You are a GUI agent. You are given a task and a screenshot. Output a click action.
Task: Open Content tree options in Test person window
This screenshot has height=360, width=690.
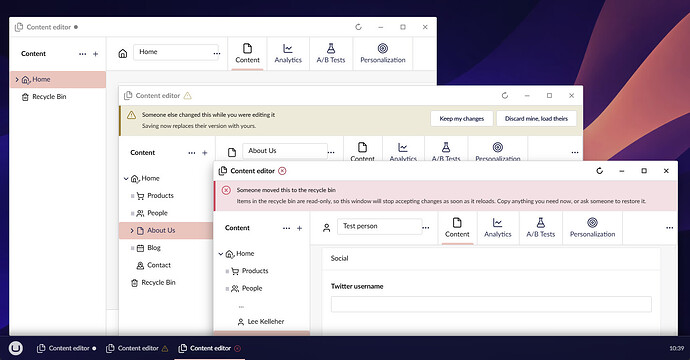point(286,228)
